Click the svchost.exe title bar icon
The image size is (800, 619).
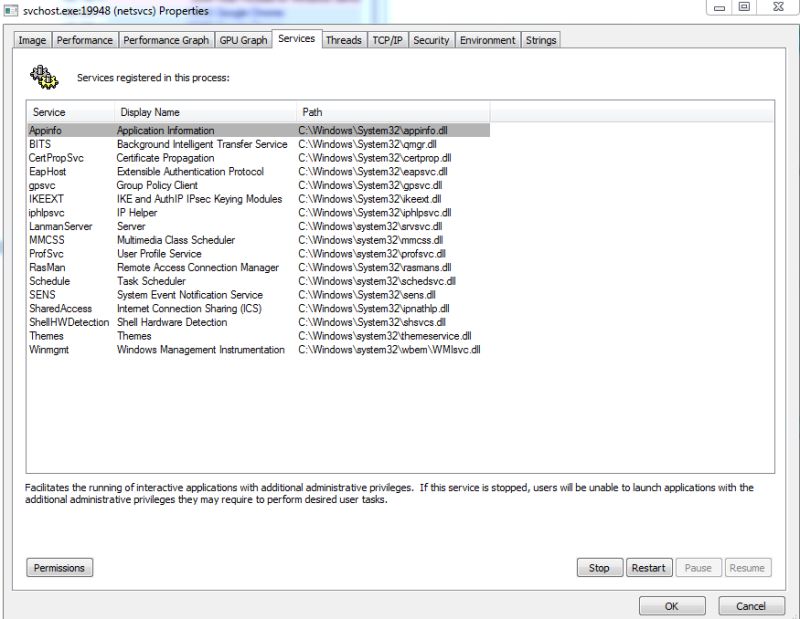[x=10, y=12]
